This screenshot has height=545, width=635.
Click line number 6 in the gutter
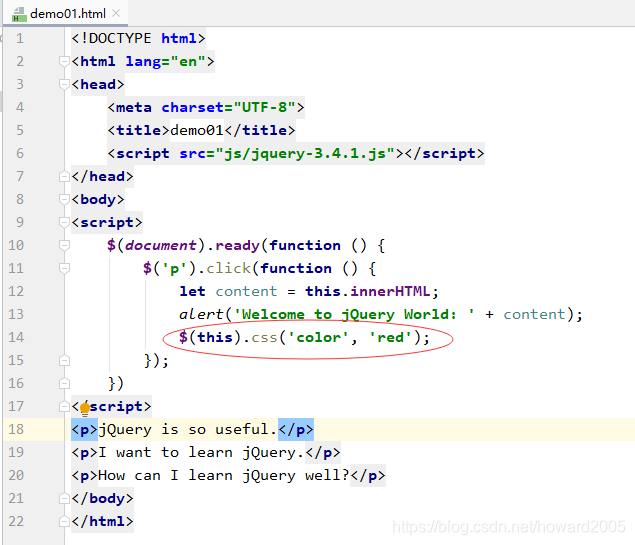tap(19, 153)
